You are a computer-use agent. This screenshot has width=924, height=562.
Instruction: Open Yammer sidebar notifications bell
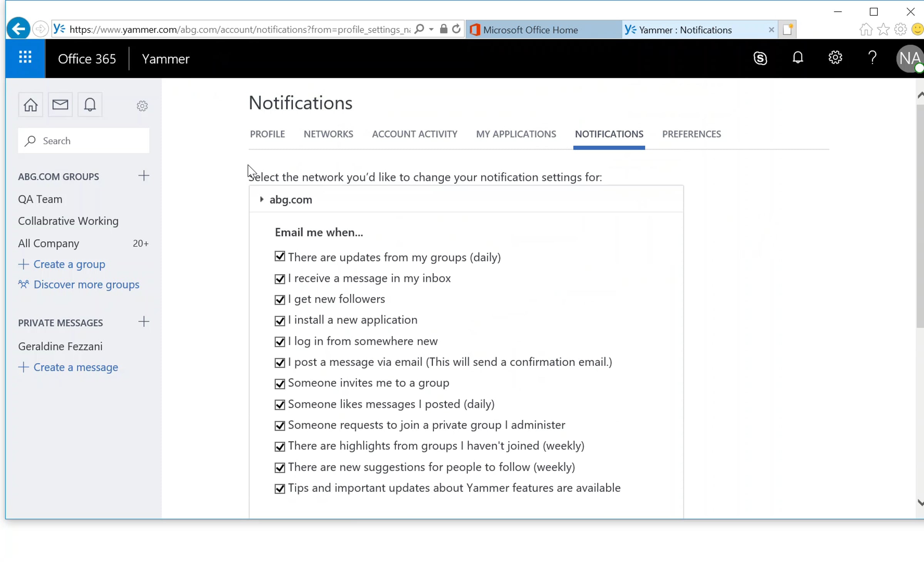90,105
